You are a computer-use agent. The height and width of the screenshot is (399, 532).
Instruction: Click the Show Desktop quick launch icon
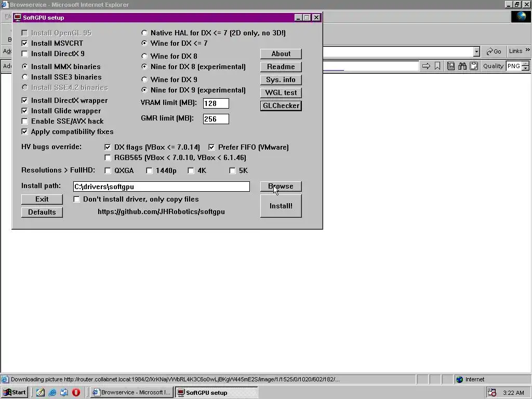click(x=41, y=393)
